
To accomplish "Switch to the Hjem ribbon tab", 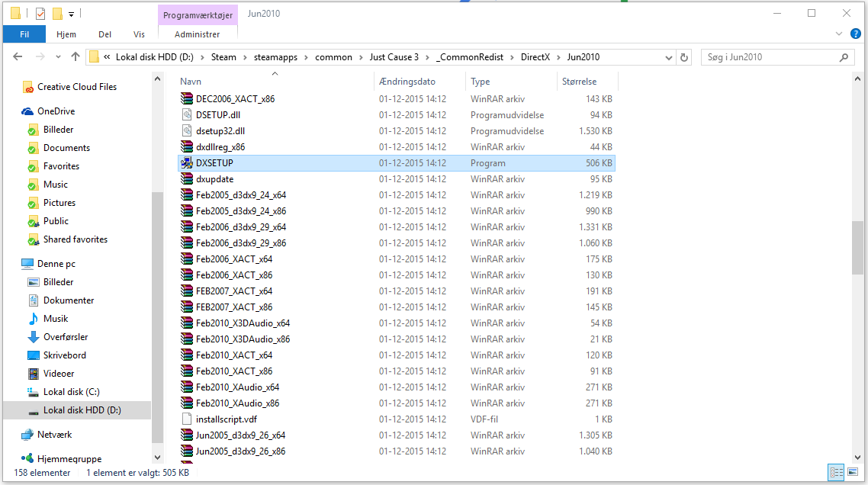I will (x=66, y=34).
